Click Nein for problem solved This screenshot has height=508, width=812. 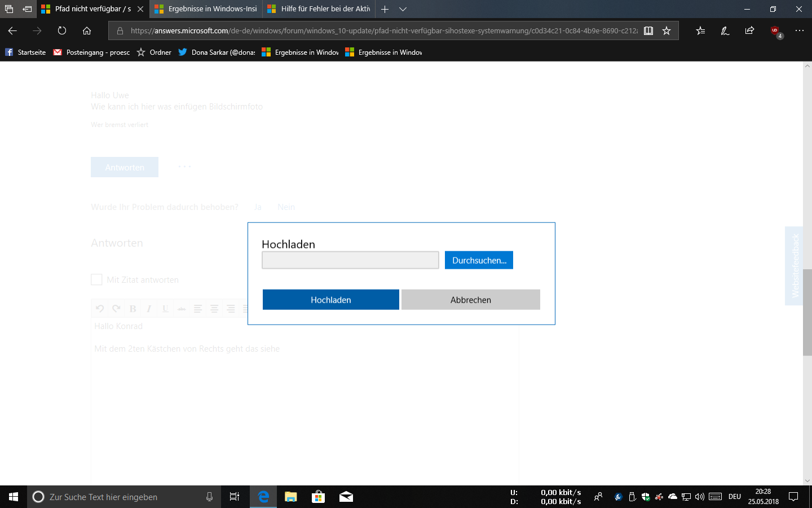coord(286,207)
